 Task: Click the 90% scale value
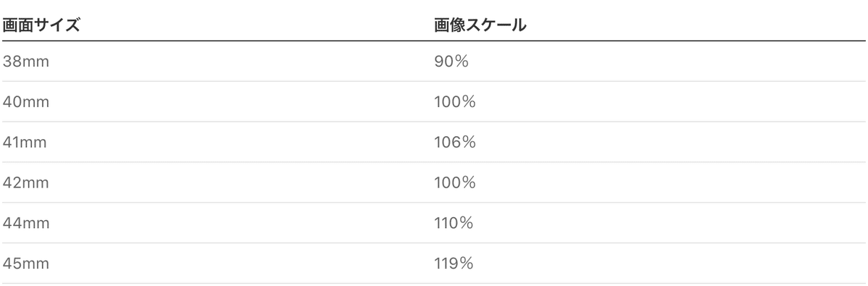[x=451, y=62]
